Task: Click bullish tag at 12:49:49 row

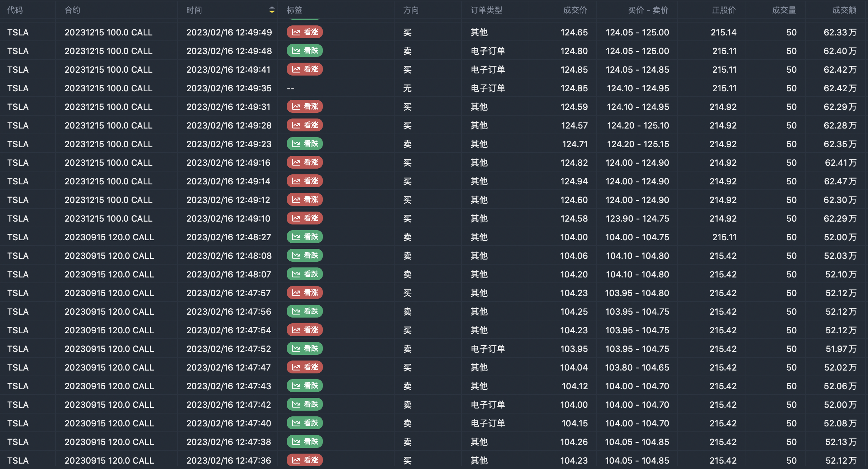Action: pos(305,32)
